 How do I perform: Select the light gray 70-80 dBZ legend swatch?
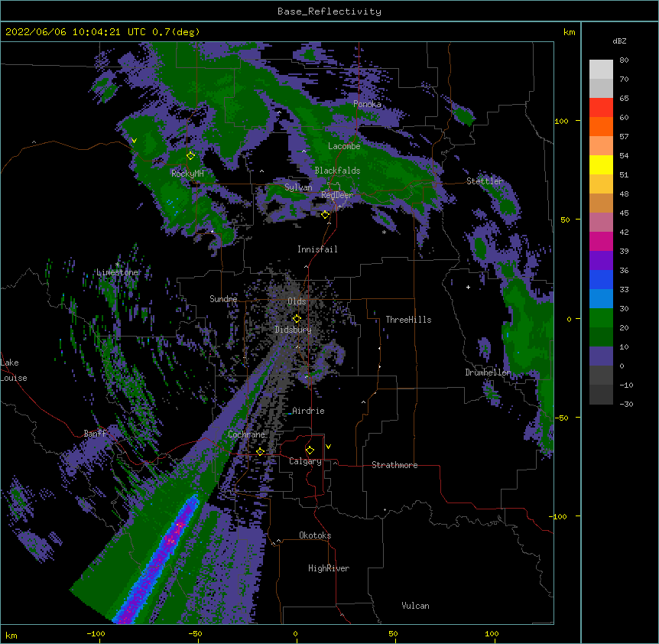601,69
